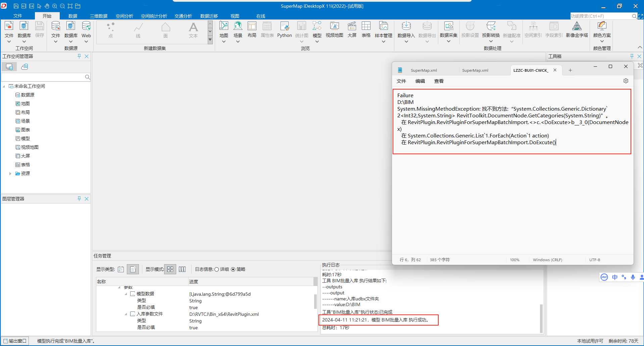Click the 影像金字塔 pyramid icon
This screenshot has width=644, height=346.
[x=577, y=26]
